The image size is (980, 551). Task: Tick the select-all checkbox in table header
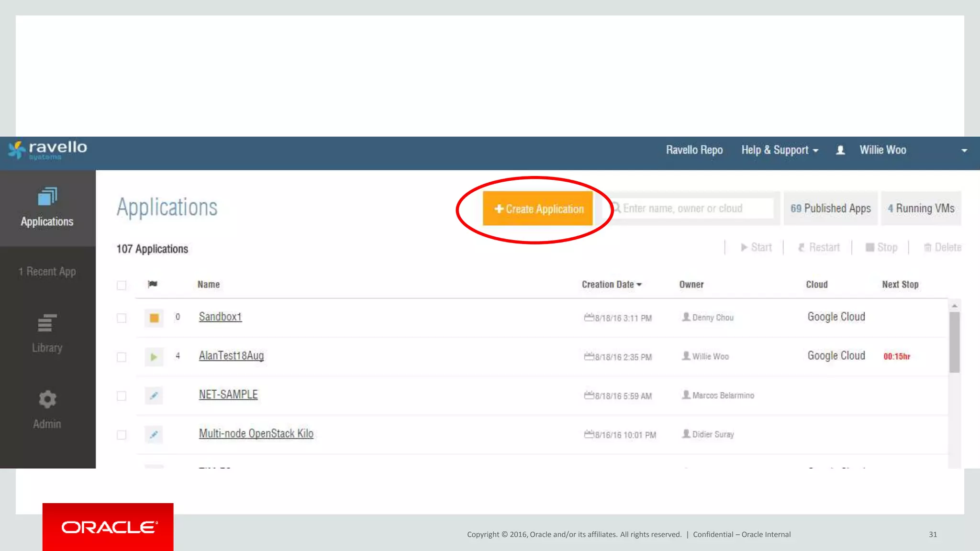tap(122, 286)
